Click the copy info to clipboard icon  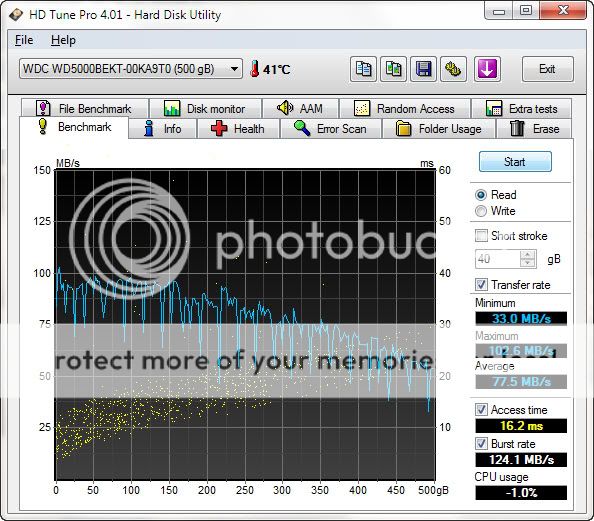363,69
